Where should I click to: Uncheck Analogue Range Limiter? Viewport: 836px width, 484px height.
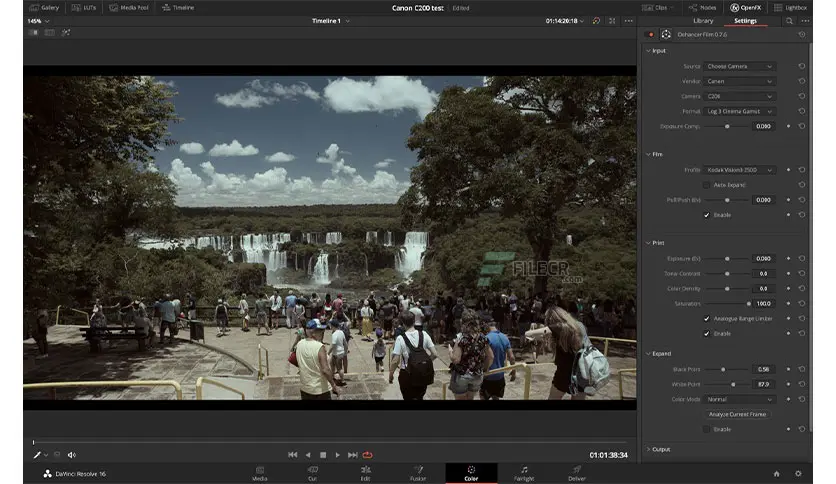tap(707, 318)
